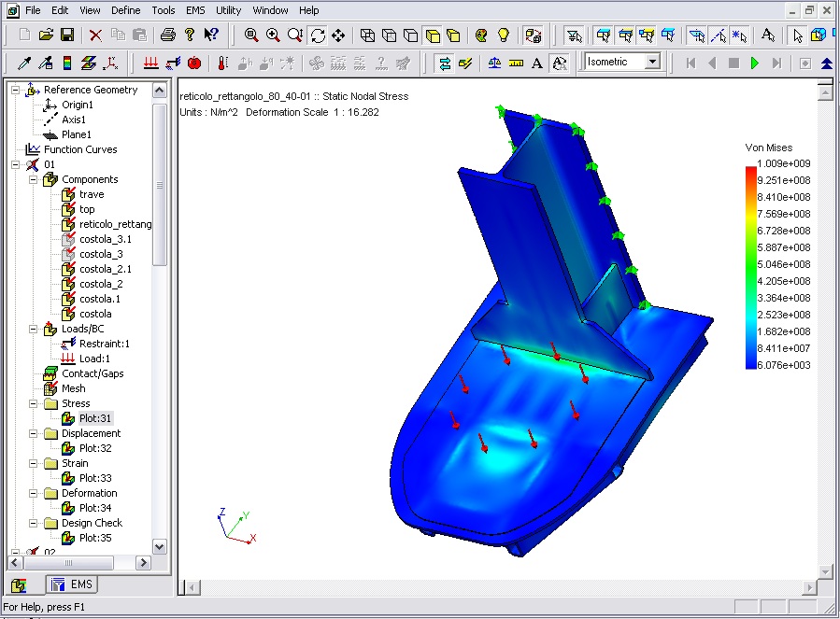The image size is (840, 619).
Task: Select Restraint:1 in the tree
Action: coord(104,344)
